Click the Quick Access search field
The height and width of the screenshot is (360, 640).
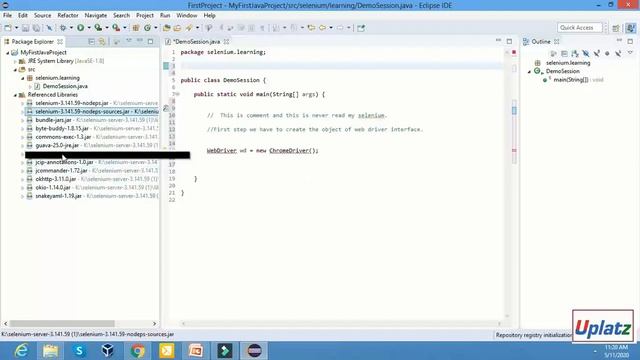pyautogui.click(x=579, y=28)
